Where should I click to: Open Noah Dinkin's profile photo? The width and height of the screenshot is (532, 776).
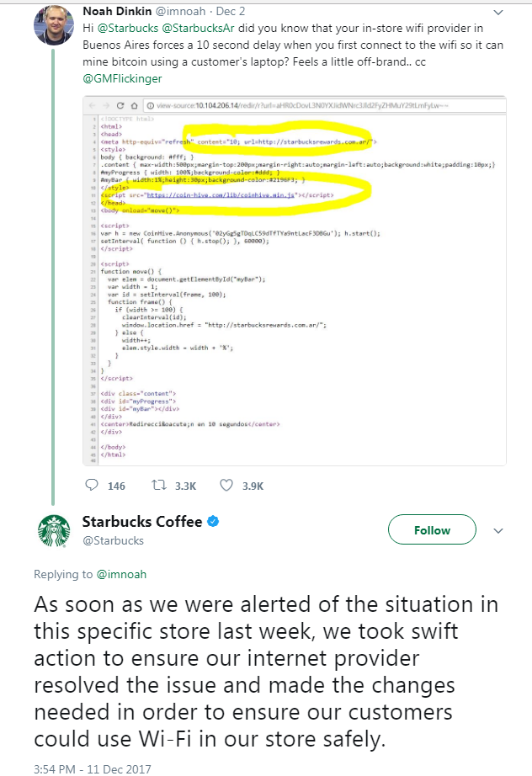[x=53, y=24]
